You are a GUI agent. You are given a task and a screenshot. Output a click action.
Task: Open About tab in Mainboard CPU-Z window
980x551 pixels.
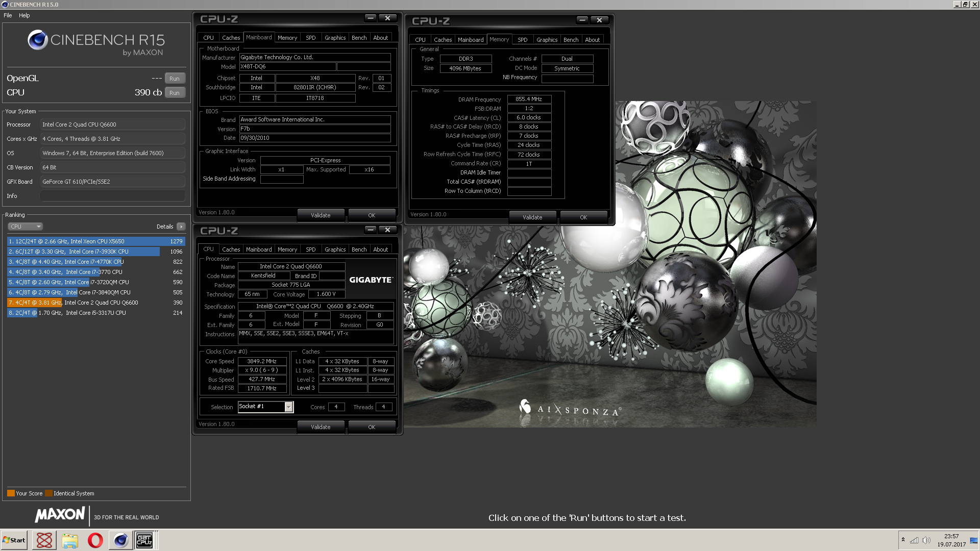click(381, 38)
